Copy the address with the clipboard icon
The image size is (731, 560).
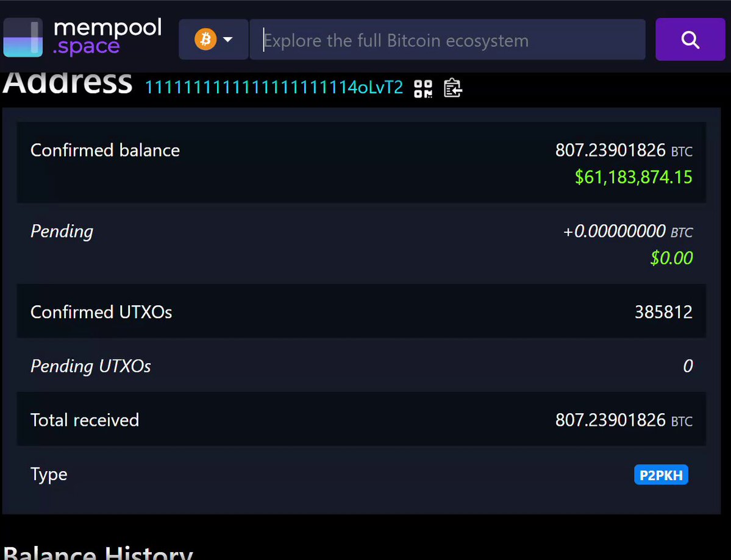pos(452,88)
